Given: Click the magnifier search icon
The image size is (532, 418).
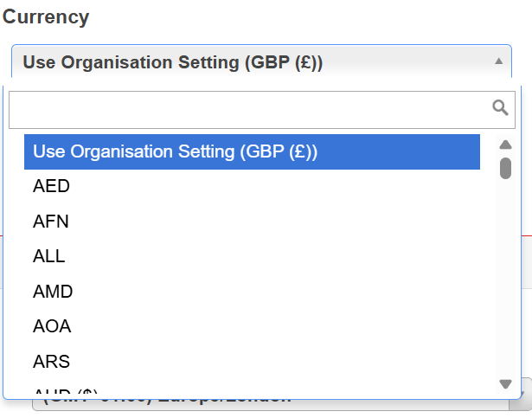Looking at the screenshot, I should (x=500, y=108).
